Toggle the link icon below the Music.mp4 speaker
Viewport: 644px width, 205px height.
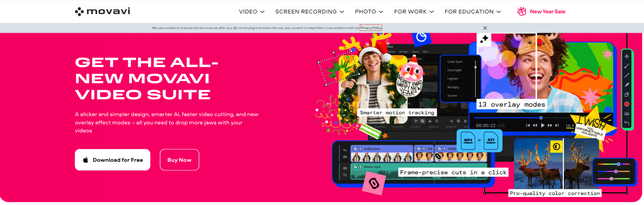345,175
